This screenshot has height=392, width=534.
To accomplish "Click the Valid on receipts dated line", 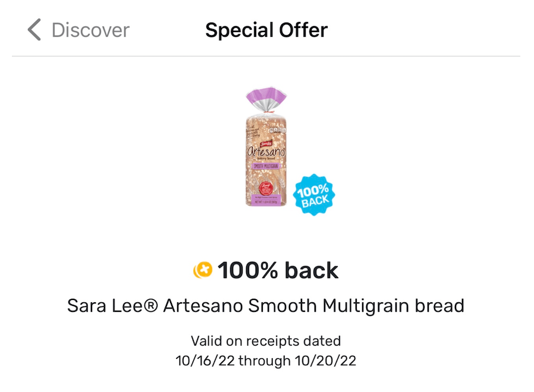I will click(266, 341).
